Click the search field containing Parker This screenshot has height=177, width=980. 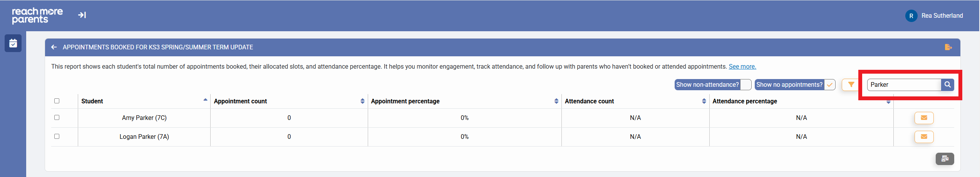[x=903, y=84]
